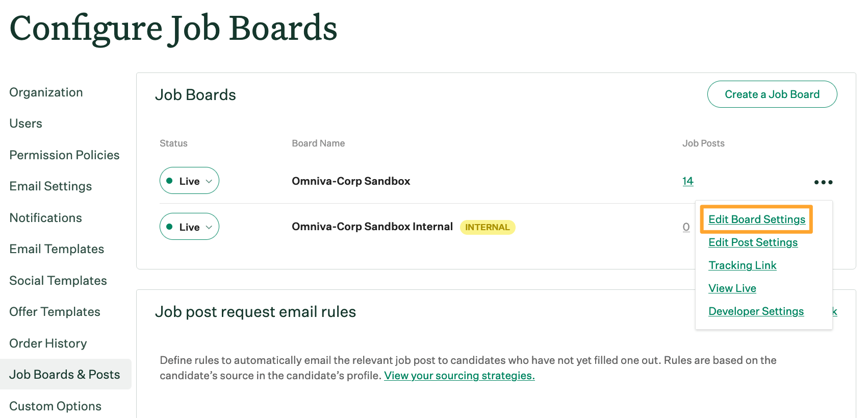Open the 14 job posts link

[x=687, y=181]
